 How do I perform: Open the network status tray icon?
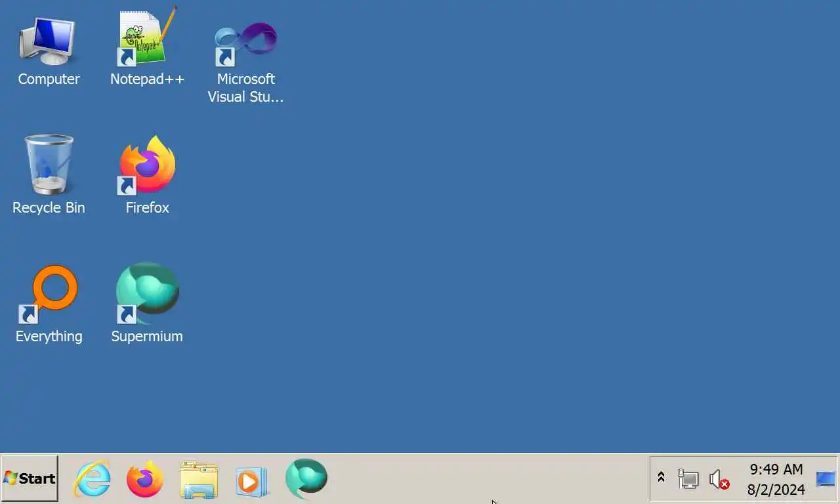pos(688,478)
